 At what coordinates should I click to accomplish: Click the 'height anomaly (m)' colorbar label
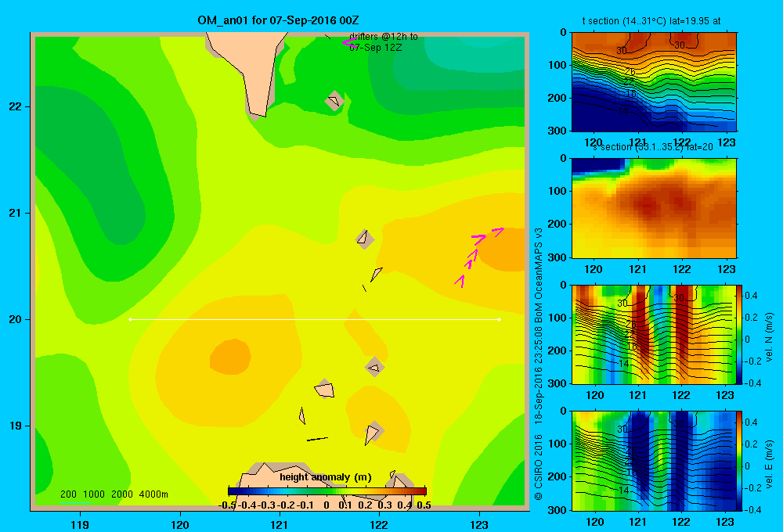coord(326,477)
